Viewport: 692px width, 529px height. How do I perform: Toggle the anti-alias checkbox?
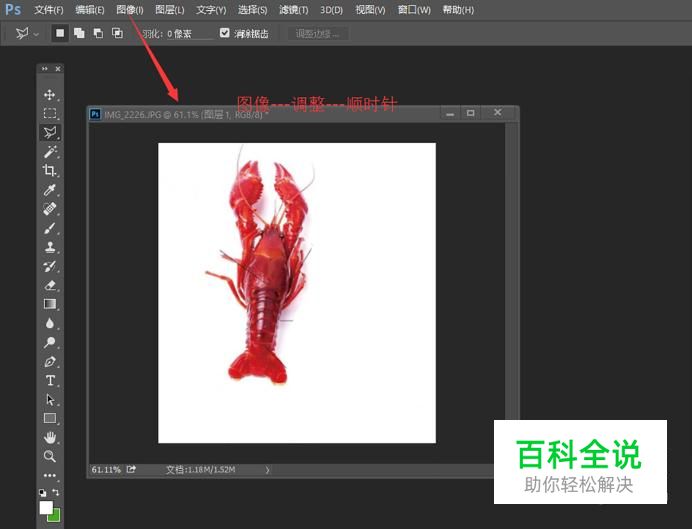pyautogui.click(x=225, y=33)
